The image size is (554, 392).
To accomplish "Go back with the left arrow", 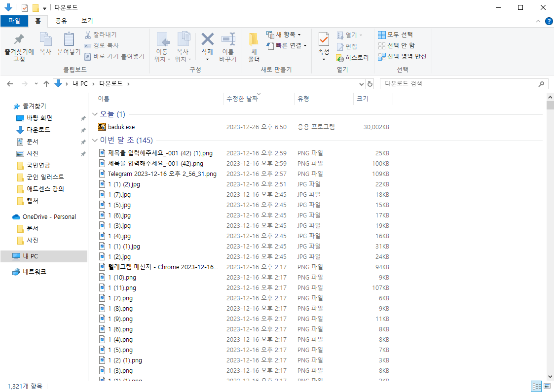I will [x=10, y=84].
